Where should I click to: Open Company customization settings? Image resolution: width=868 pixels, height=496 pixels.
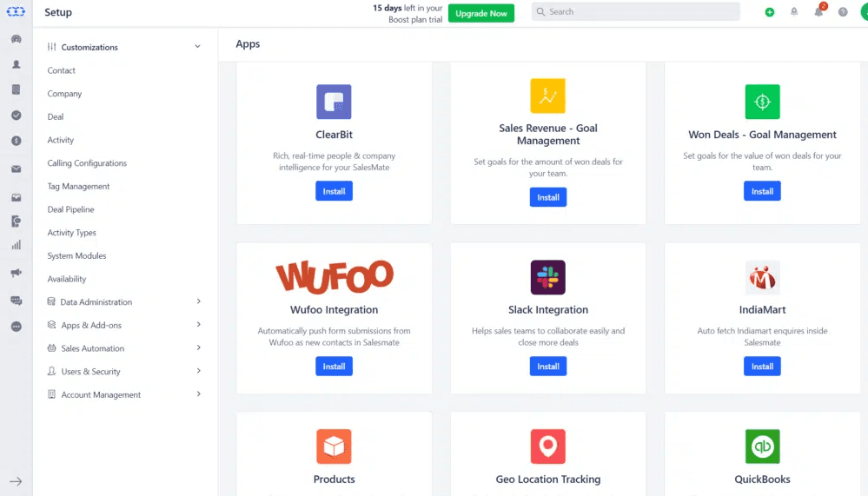pyautogui.click(x=64, y=94)
